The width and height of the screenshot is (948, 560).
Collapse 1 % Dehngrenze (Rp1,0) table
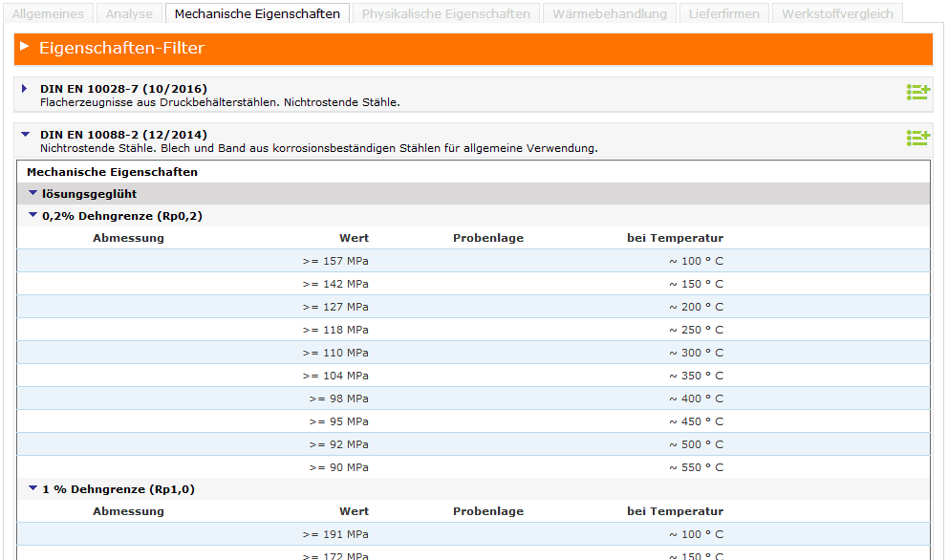(33, 489)
